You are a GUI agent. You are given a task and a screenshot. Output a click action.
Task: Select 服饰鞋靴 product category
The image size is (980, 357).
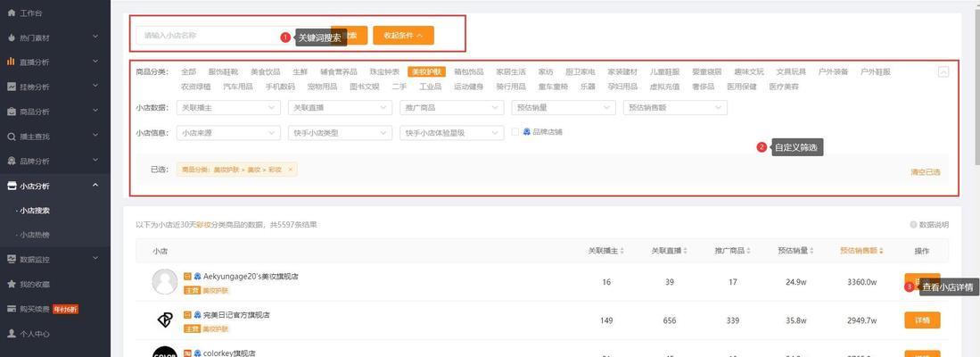click(223, 72)
